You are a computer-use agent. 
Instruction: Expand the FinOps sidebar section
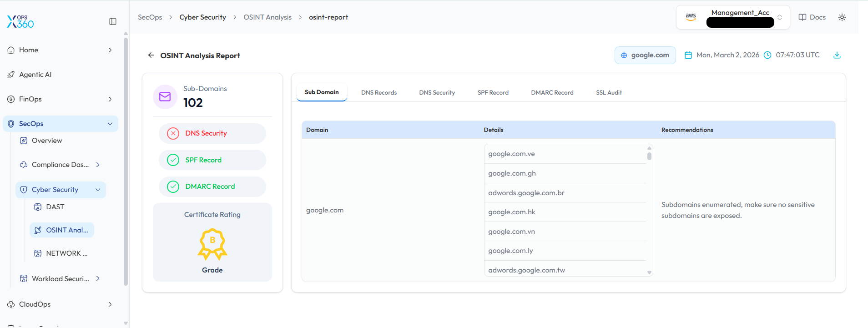110,99
